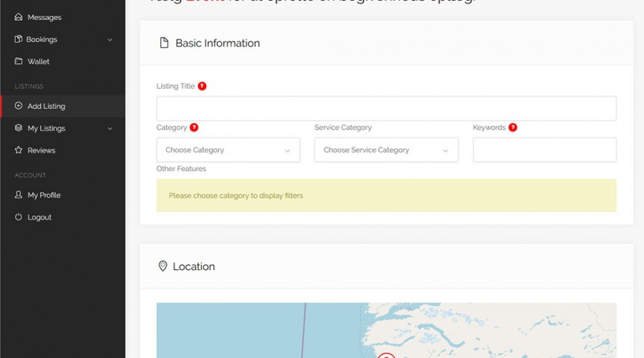Image resolution: width=644 pixels, height=358 pixels.
Task: Click the 'Other Features' label
Action: 181,168
